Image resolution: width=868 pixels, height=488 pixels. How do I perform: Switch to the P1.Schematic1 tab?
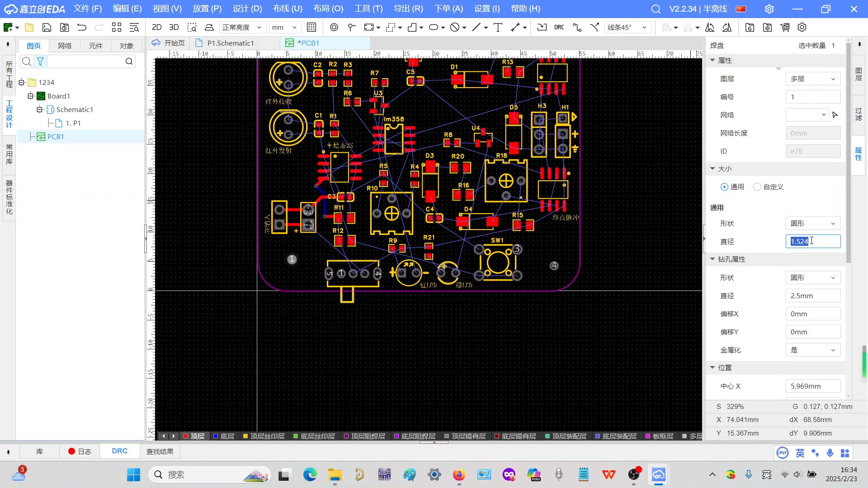tap(230, 43)
